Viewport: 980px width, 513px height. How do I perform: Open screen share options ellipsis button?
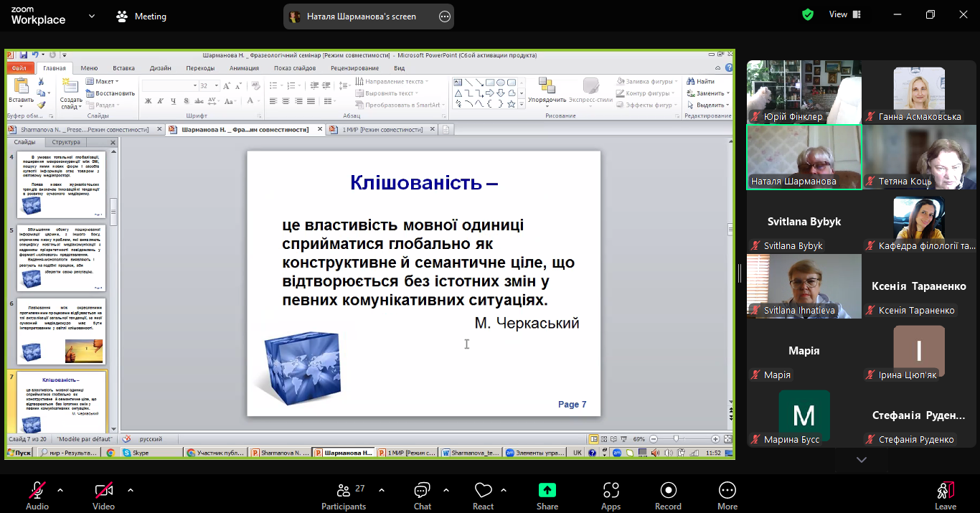(445, 17)
